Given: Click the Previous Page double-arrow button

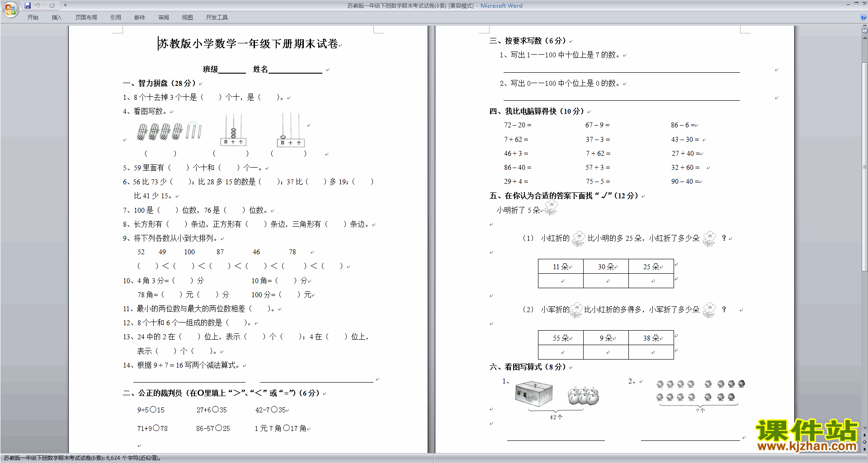Looking at the screenshot, I should (865, 435).
